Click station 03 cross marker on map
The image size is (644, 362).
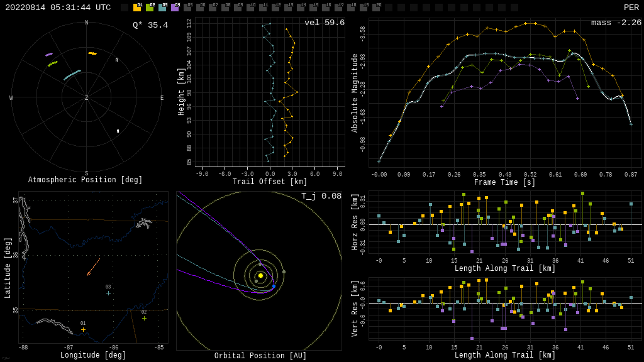pos(108,293)
